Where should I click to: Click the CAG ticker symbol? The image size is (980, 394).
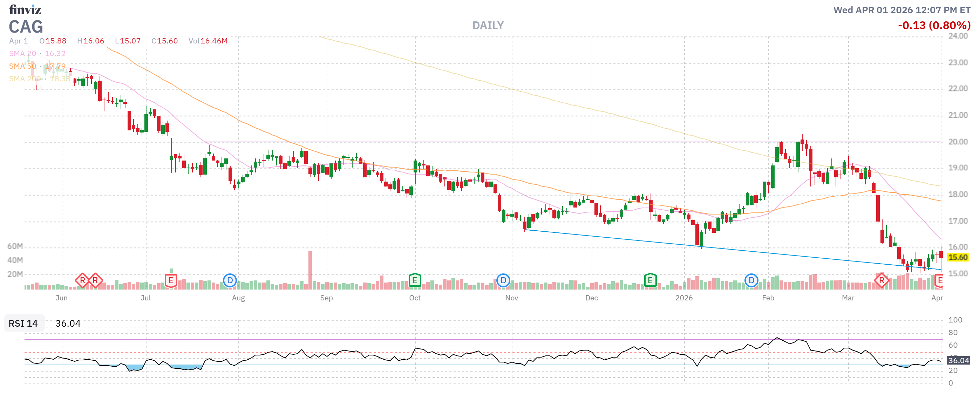click(26, 27)
